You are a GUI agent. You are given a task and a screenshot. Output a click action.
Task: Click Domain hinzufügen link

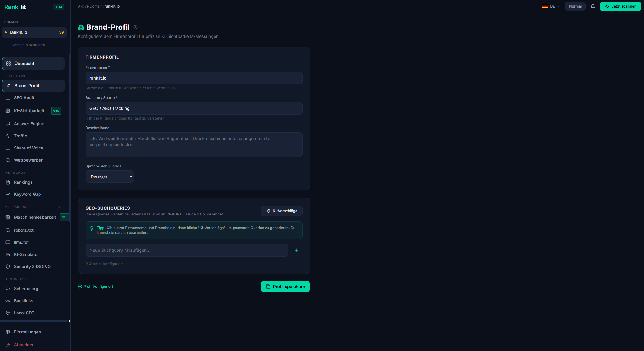(x=25, y=45)
